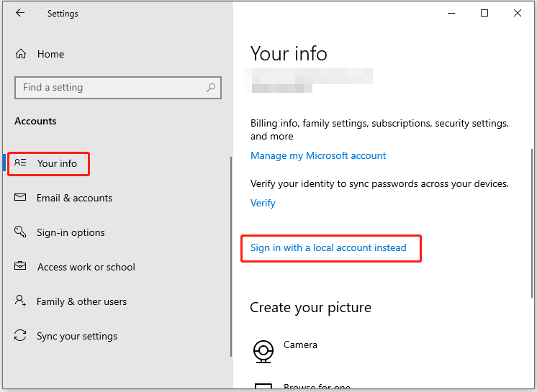Choose Camera to create your picture
The image size is (537, 392).
pos(285,351)
